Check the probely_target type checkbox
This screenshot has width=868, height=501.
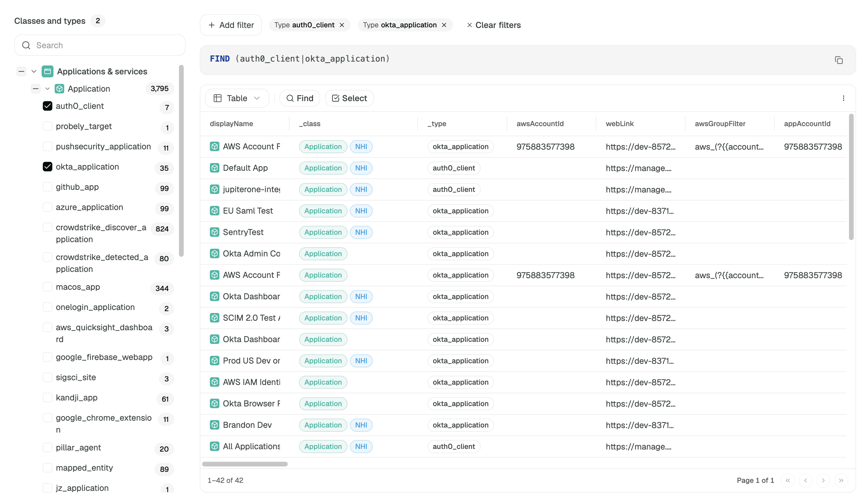coord(48,126)
